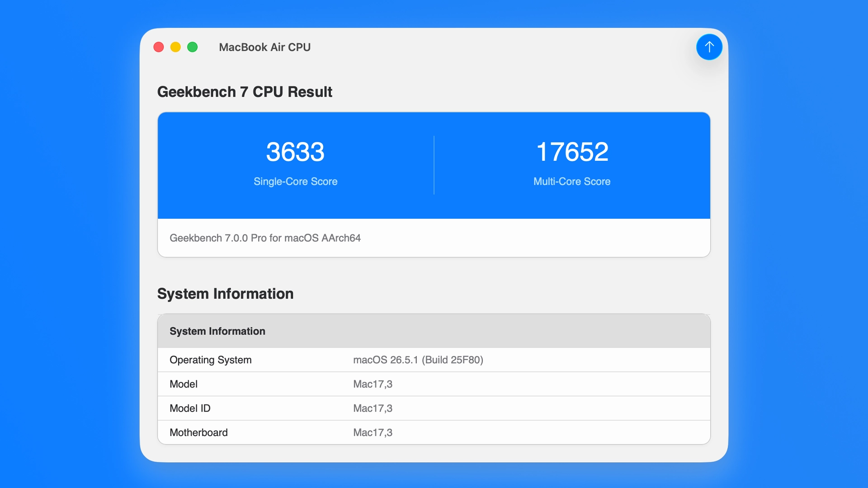Click the Mac17,3 value in Model row
This screenshot has height=488, width=868.
coord(373,384)
